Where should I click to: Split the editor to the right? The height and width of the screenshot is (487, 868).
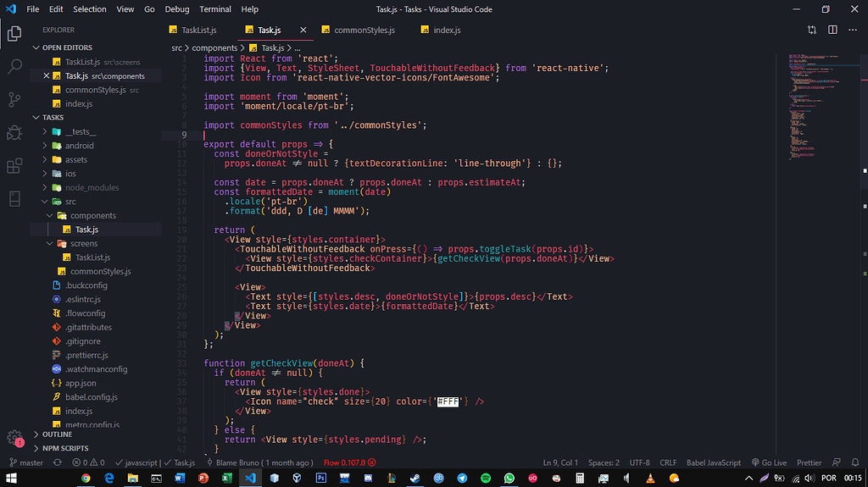(832, 30)
